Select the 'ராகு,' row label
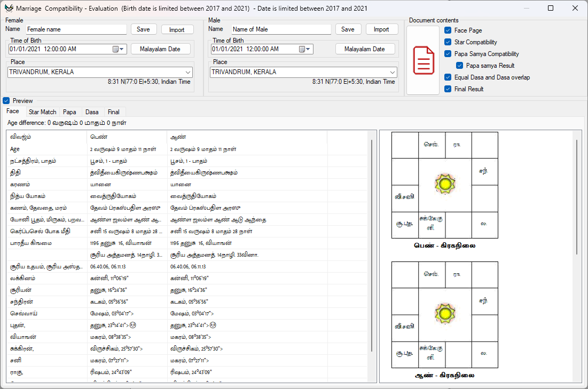Image resolution: width=588 pixels, height=389 pixels. click(x=17, y=372)
